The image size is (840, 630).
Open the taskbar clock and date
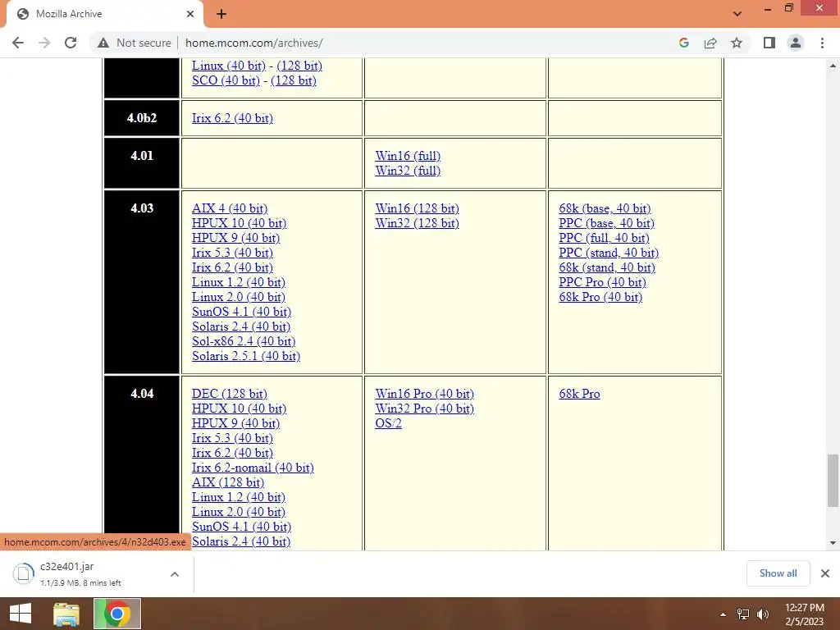(805, 614)
